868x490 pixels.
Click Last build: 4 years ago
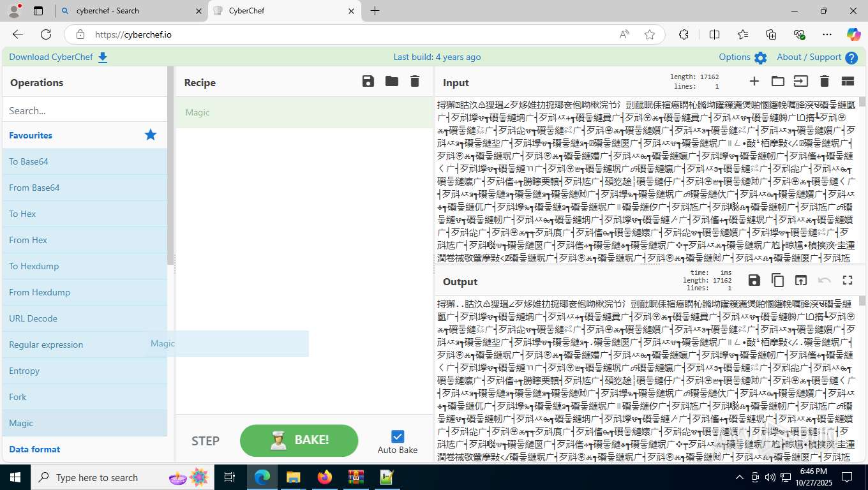pos(437,57)
